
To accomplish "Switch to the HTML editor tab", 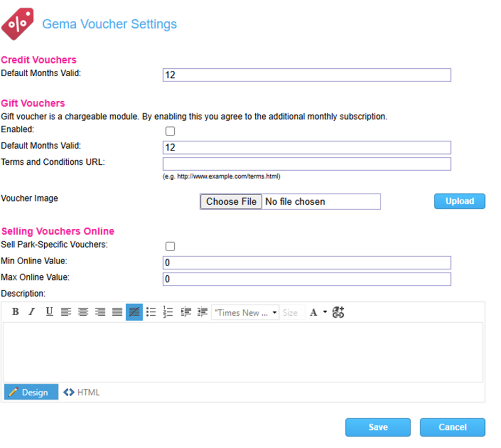I will (x=82, y=393).
